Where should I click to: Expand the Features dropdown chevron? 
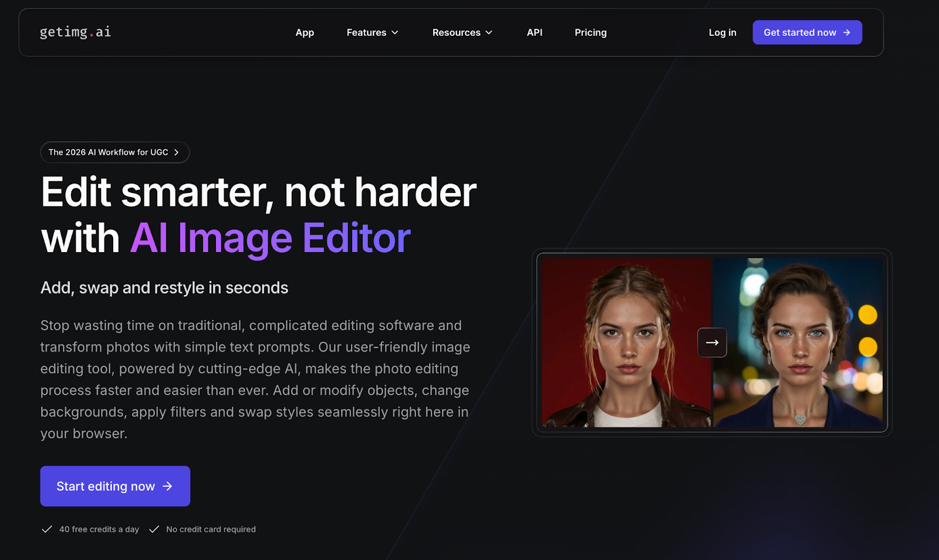(395, 33)
